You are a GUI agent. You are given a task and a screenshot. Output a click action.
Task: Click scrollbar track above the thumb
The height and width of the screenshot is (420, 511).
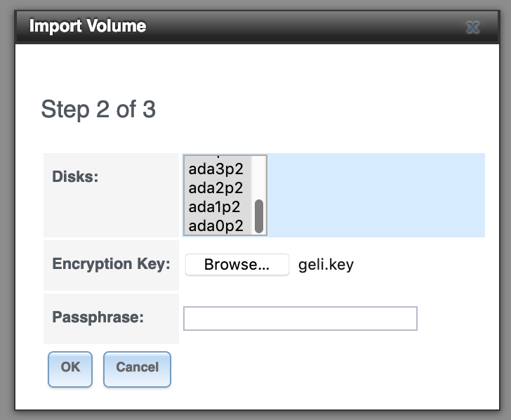[259, 176]
